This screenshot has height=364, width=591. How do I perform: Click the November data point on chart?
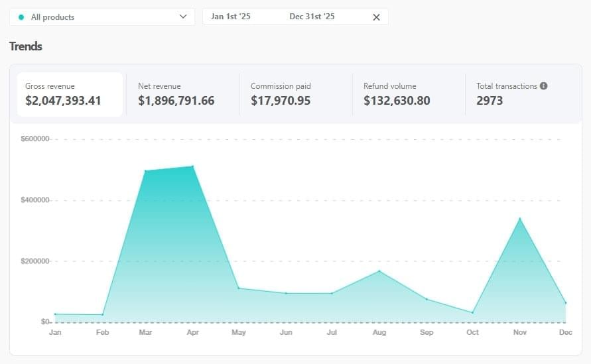point(519,219)
